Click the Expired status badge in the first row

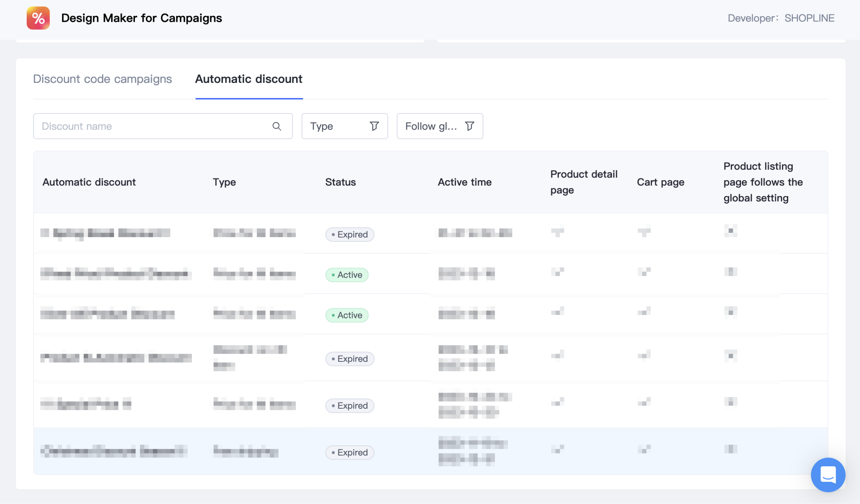349,234
